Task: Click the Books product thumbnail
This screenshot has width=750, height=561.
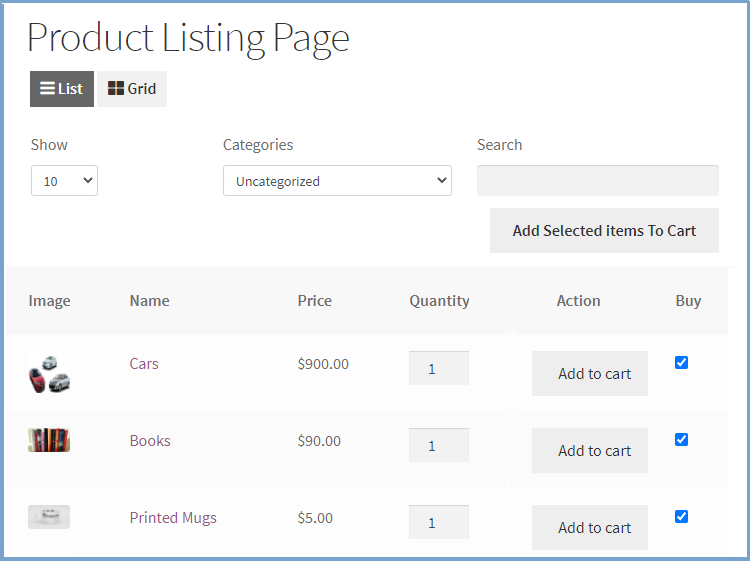Action: coord(49,440)
